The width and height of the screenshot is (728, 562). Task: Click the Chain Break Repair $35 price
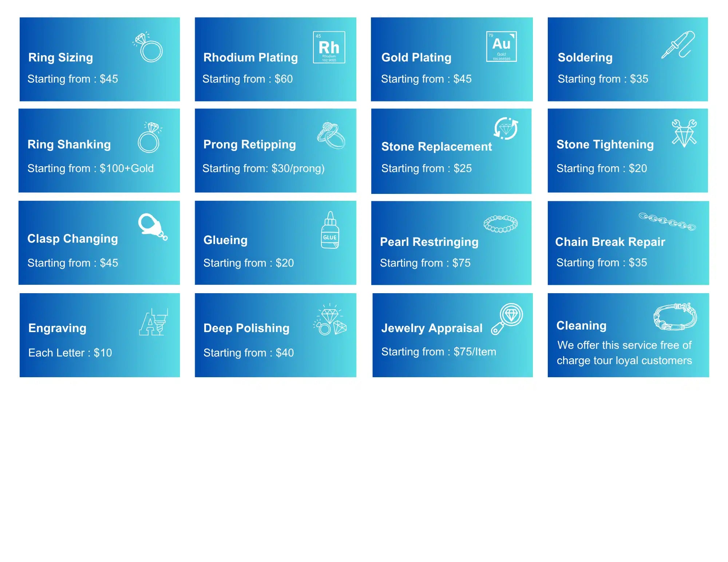click(x=602, y=263)
